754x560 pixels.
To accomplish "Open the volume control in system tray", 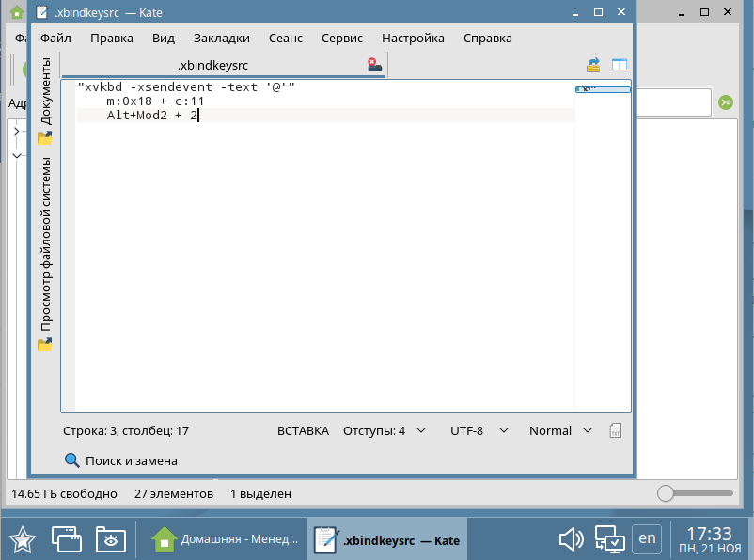I will (x=571, y=539).
